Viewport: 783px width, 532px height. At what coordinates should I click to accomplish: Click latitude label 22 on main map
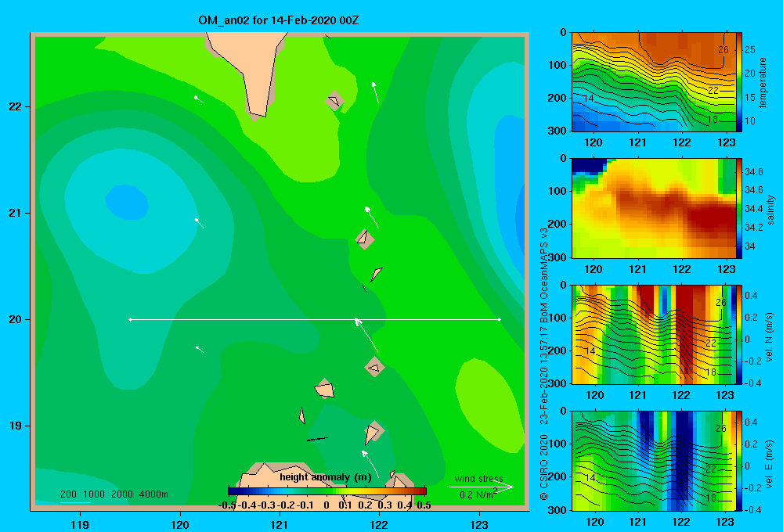click(16, 107)
